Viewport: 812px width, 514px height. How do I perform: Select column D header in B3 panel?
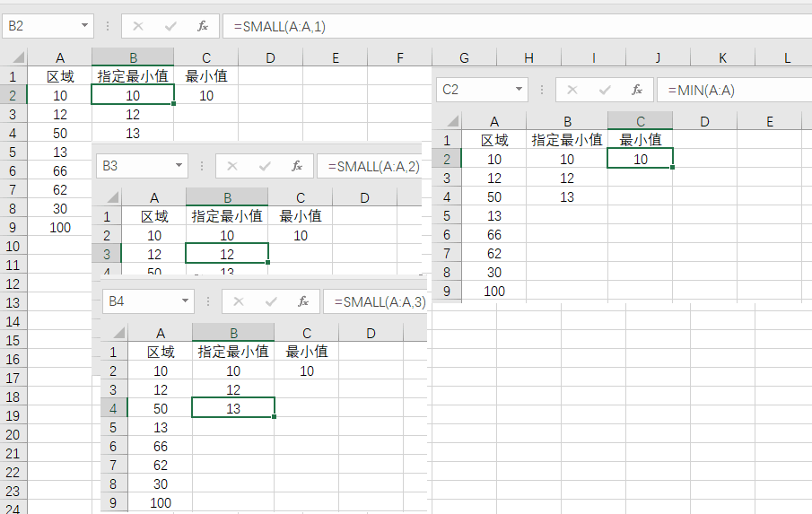click(x=364, y=197)
